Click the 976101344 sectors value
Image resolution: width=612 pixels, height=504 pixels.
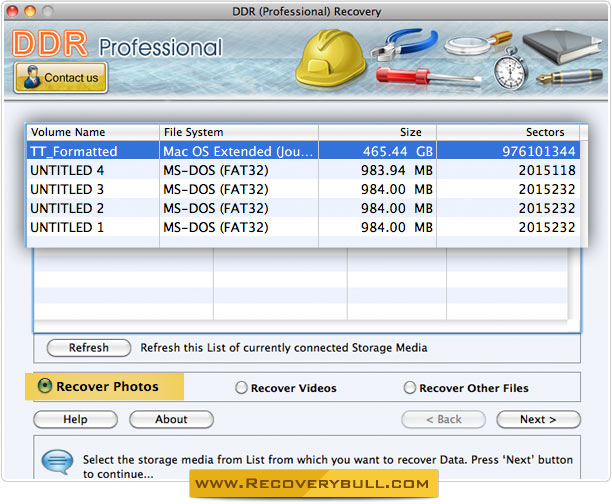[539, 151]
